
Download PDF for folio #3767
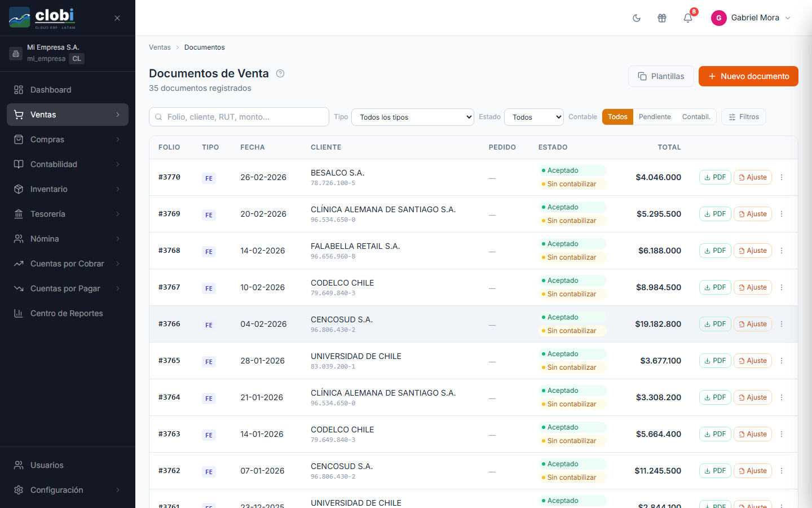tap(715, 287)
